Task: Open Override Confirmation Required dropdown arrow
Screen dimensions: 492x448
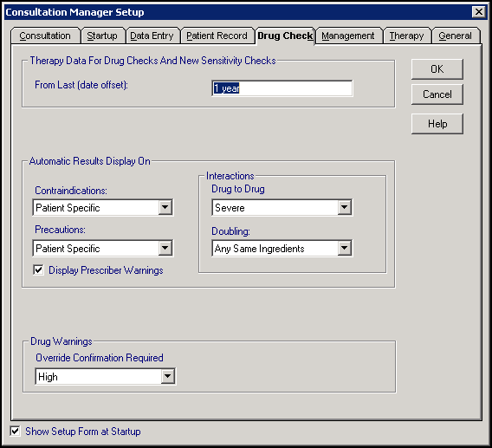Action: (x=168, y=376)
